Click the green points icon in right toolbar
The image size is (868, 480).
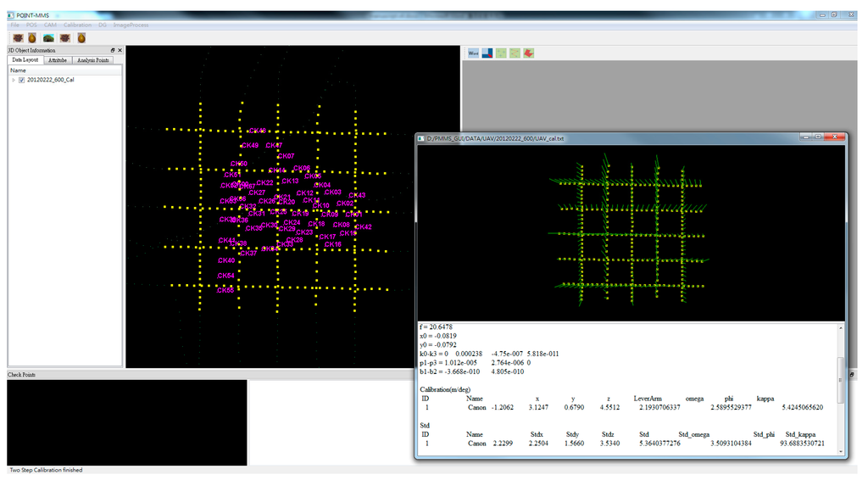pos(501,53)
